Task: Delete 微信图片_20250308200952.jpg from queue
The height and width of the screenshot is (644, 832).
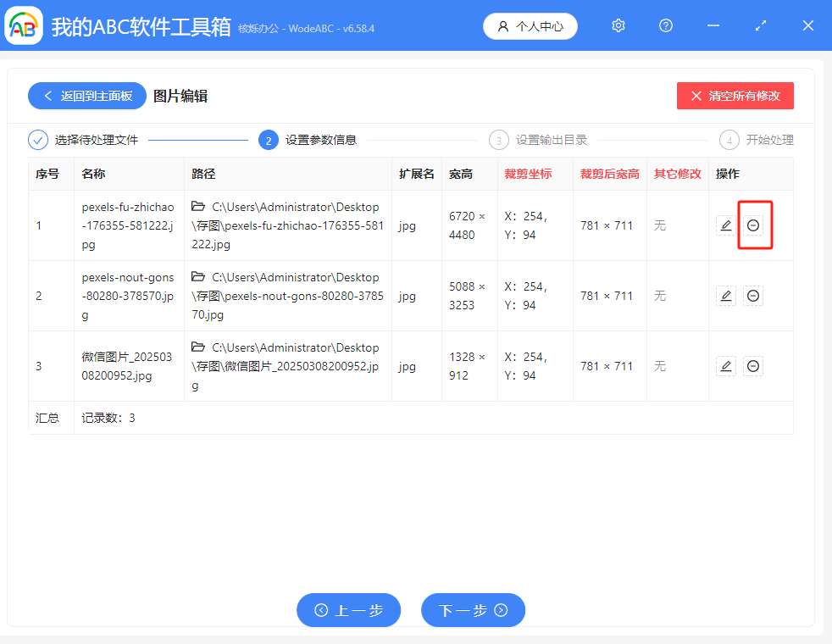Action: (753, 366)
